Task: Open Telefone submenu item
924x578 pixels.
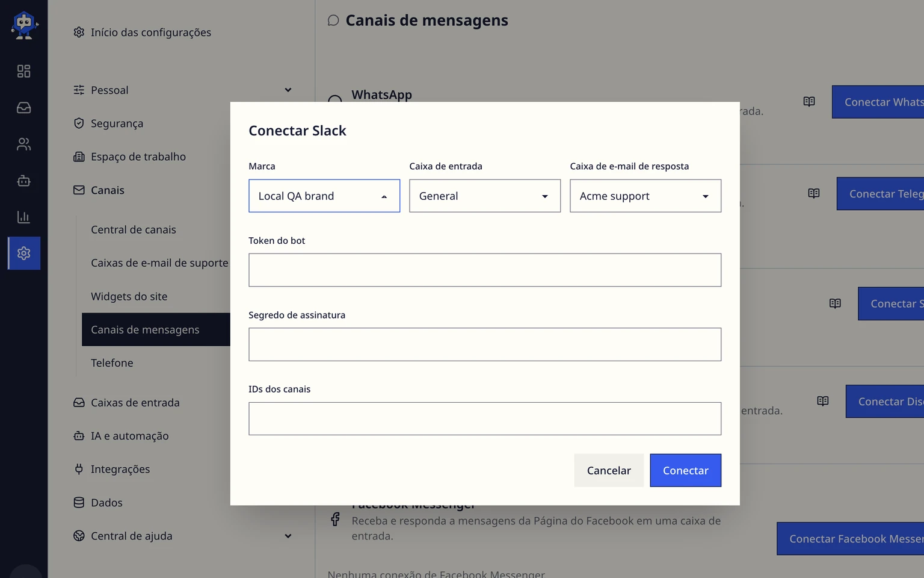Action: (112, 363)
